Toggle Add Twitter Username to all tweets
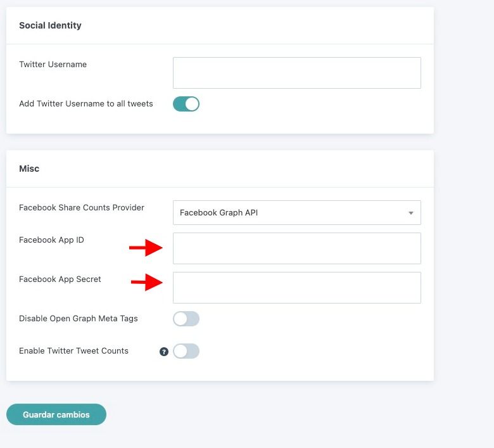The image size is (494, 448). [x=186, y=104]
